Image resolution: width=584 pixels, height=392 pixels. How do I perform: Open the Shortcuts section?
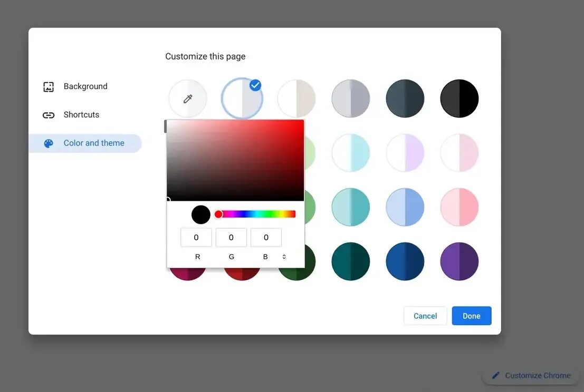81,114
